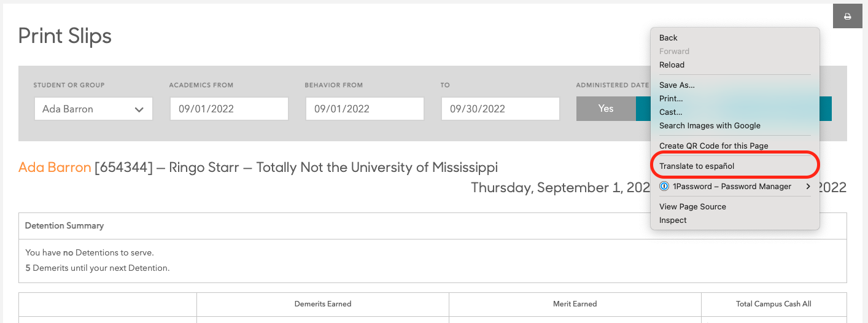Click the Demerits Earned column header
868x323 pixels.
tap(323, 304)
